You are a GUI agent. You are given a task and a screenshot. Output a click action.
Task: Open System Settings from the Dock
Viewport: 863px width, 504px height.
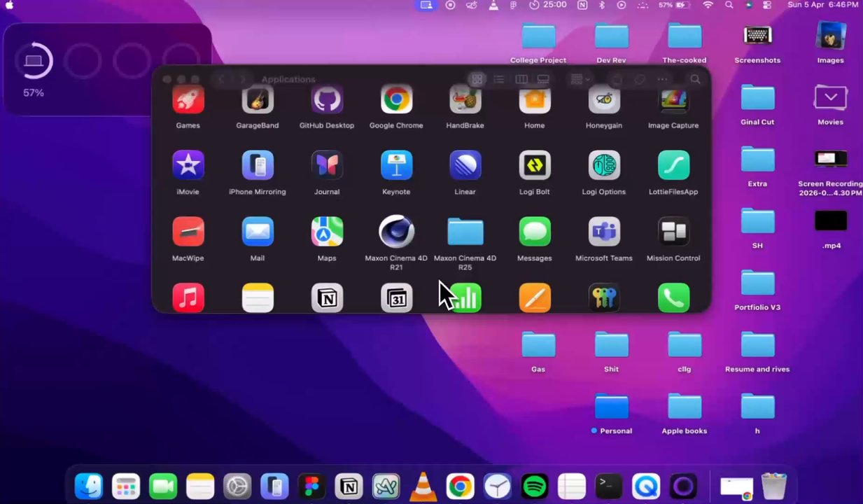[237, 486]
